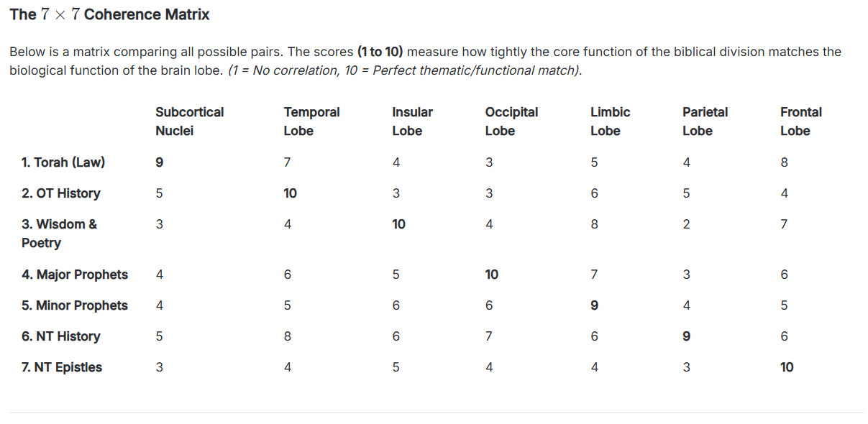Screen dimensions: 868x424
Task: Click the 'Subcortical Nuclei' column header
Action: [189, 121]
